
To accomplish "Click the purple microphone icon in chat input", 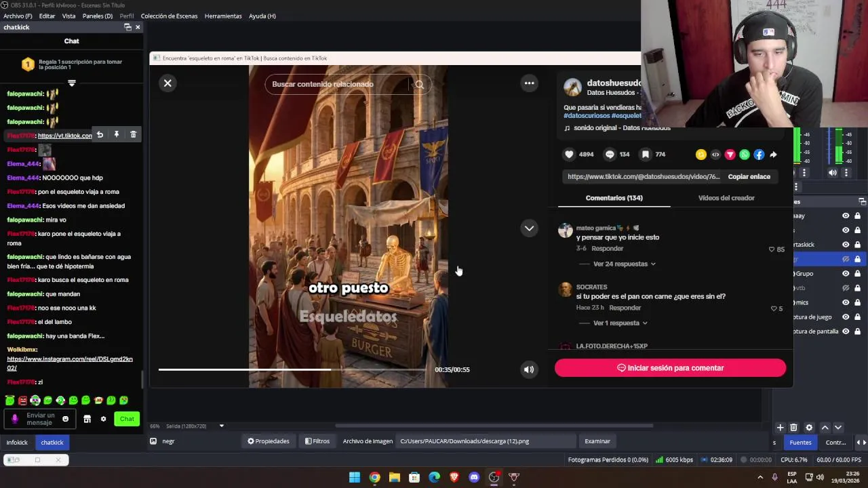I will click(15, 419).
